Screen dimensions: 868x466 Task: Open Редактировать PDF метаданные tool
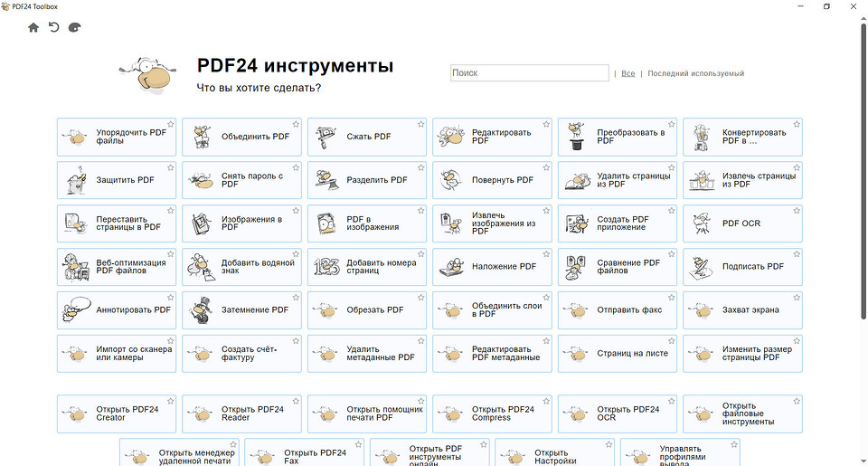(x=492, y=354)
